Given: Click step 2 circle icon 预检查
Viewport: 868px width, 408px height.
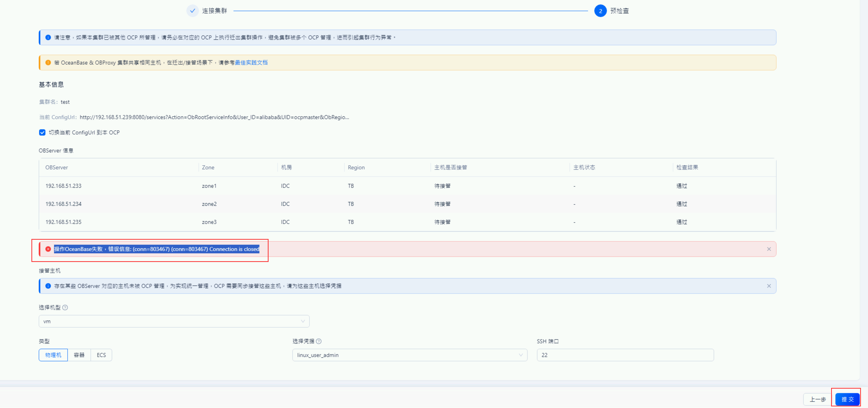Looking at the screenshot, I should tap(600, 11).
